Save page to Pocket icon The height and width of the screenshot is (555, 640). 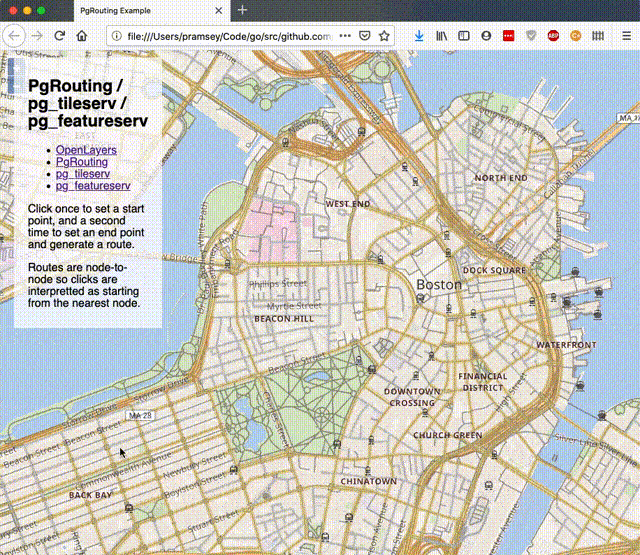click(365, 35)
